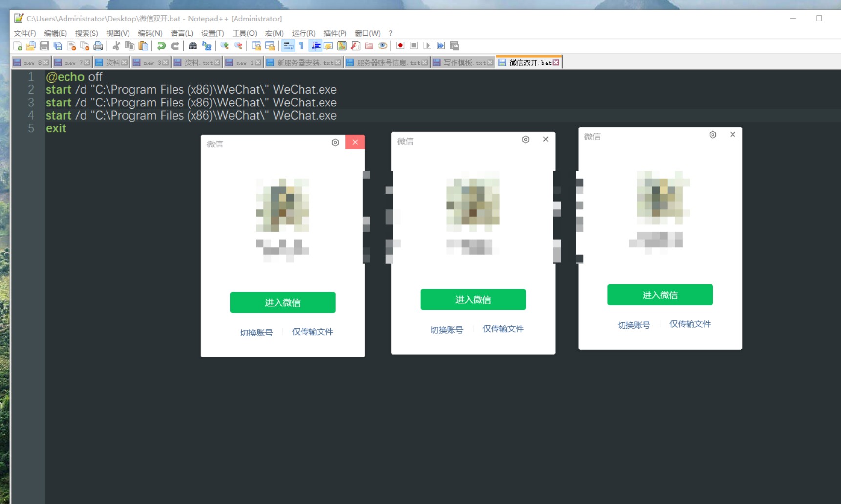
Task: Close the 微信双开.bat tab
Action: click(556, 63)
